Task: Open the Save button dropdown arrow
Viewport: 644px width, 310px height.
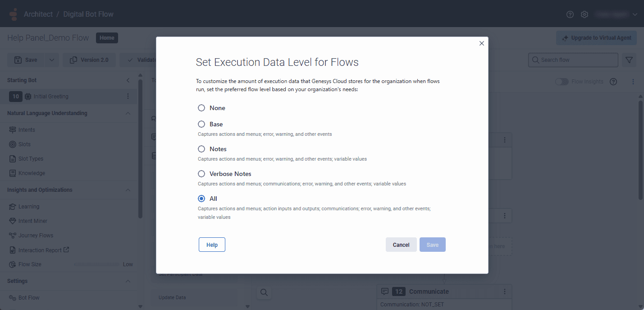Action: pos(52,60)
